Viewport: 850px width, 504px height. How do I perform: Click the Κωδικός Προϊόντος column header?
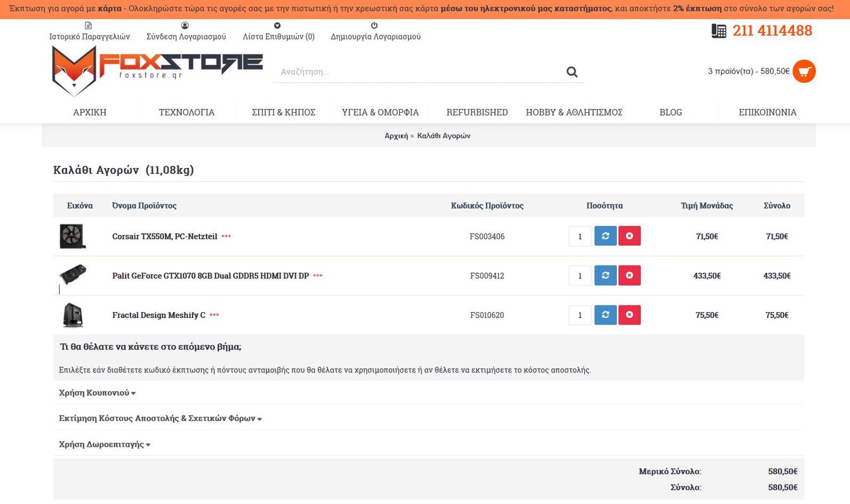(x=487, y=205)
